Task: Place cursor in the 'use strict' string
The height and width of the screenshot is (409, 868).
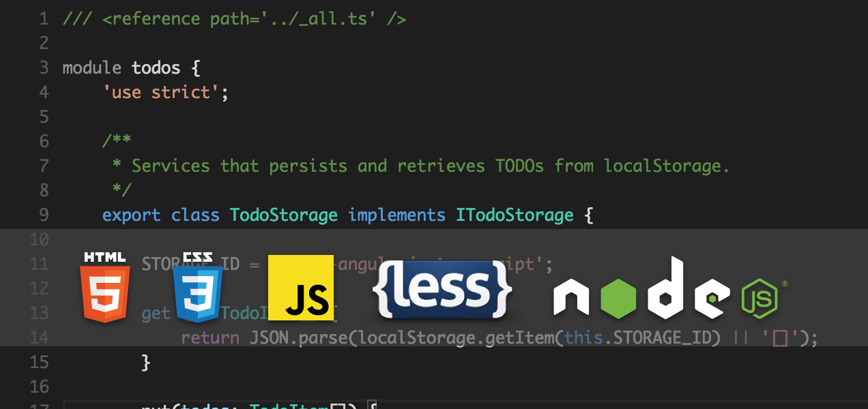Action: (x=161, y=92)
